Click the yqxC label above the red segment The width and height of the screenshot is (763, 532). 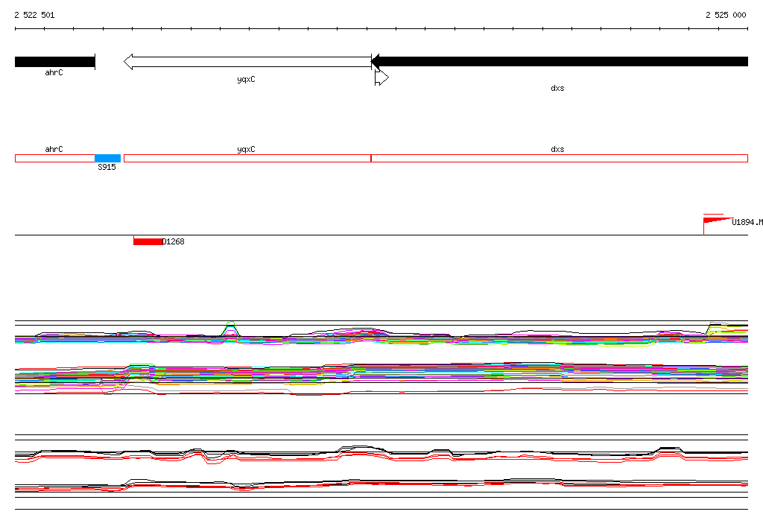point(246,150)
